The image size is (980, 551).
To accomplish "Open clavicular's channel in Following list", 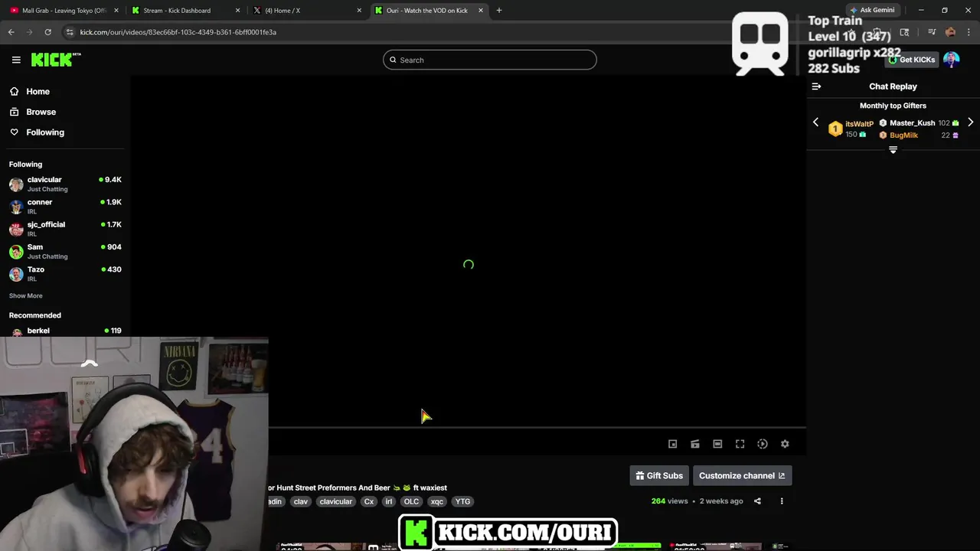I will (x=65, y=184).
